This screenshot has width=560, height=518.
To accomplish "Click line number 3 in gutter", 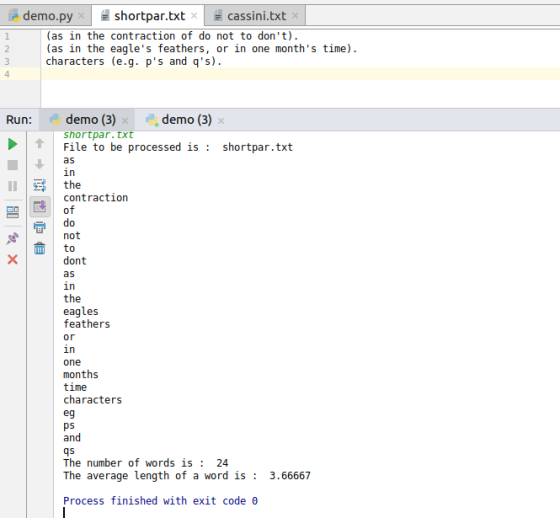I will 7,61.
